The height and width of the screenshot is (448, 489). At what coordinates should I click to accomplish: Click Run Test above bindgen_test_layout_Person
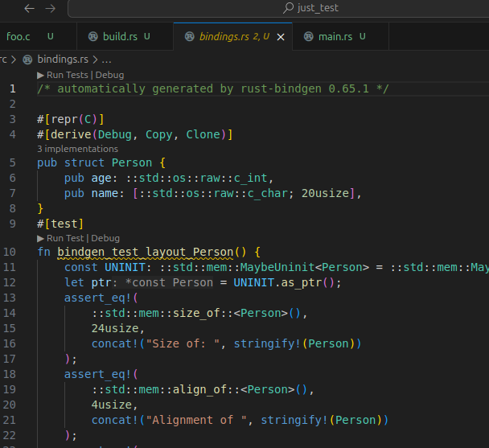click(65, 238)
